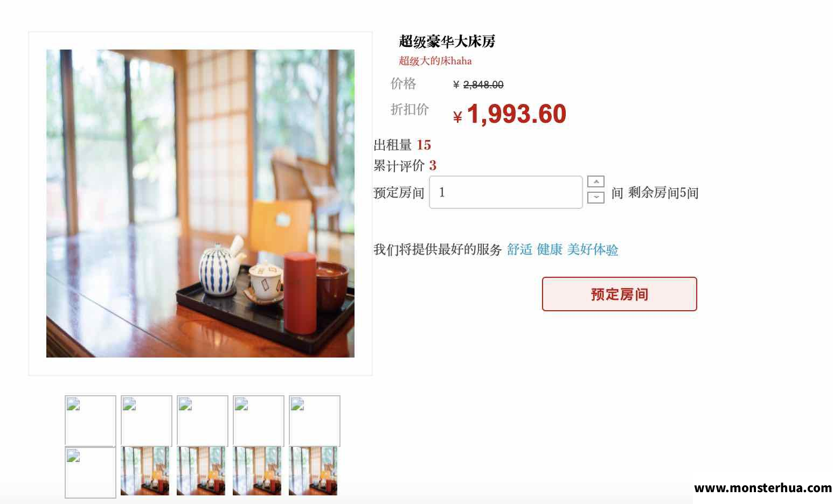Open the 美好体验 tag link
The image size is (833, 504).
pyautogui.click(x=593, y=249)
